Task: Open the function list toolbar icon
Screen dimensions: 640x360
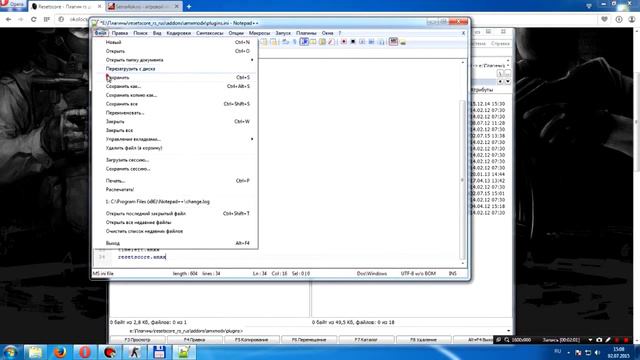Action: tap(331, 42)
